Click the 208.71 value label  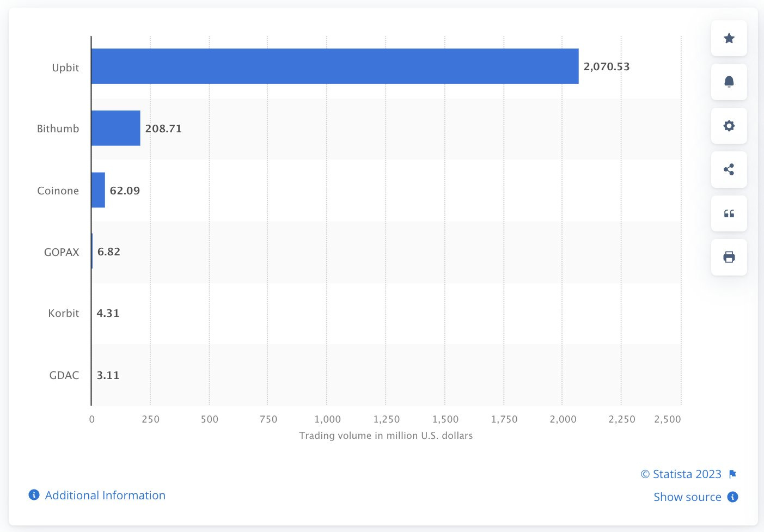163,129
